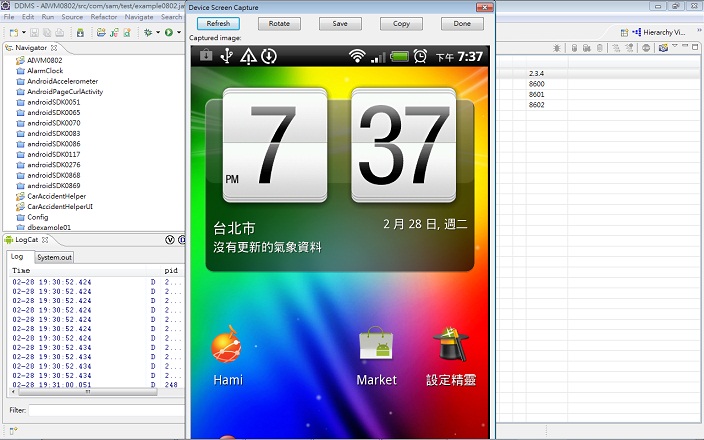
Task: Click the Time column header in LogCat
Action: [x=77, y=270]
